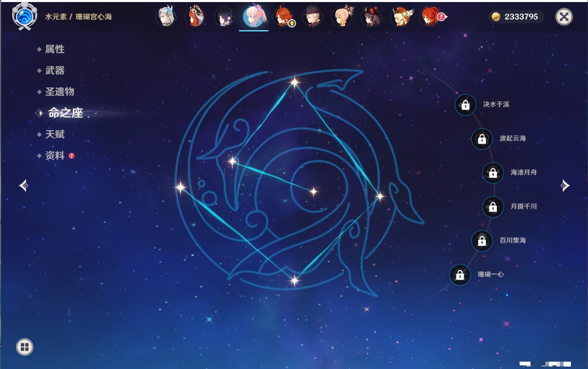The image size is (588, 369).
Task: Click the lock icon for 波起云海
Action: click(x=482, y=139)
